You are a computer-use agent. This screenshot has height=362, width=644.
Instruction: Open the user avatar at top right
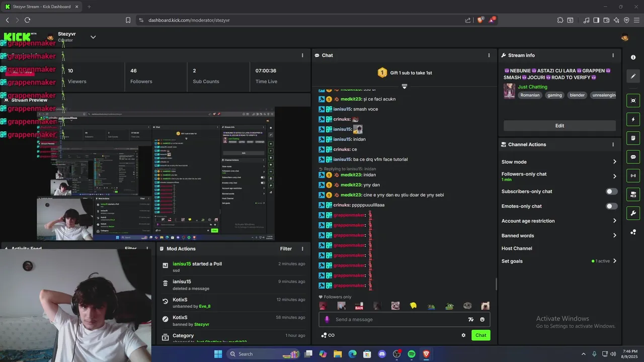coord(625,37)
